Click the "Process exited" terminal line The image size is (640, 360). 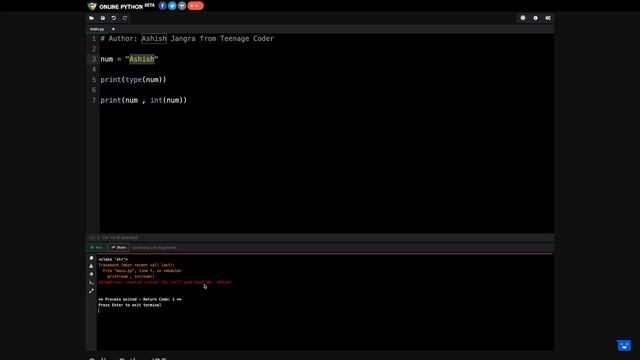coord(140,299)
